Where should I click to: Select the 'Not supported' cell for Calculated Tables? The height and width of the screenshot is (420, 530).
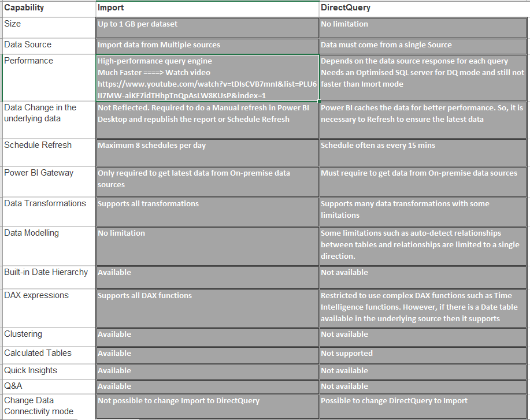pyautogui.click(x=424, y=354)
